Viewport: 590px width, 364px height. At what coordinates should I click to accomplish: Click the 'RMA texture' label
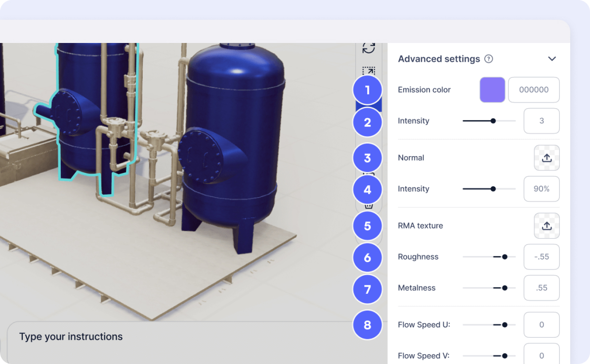pos(421,226)
